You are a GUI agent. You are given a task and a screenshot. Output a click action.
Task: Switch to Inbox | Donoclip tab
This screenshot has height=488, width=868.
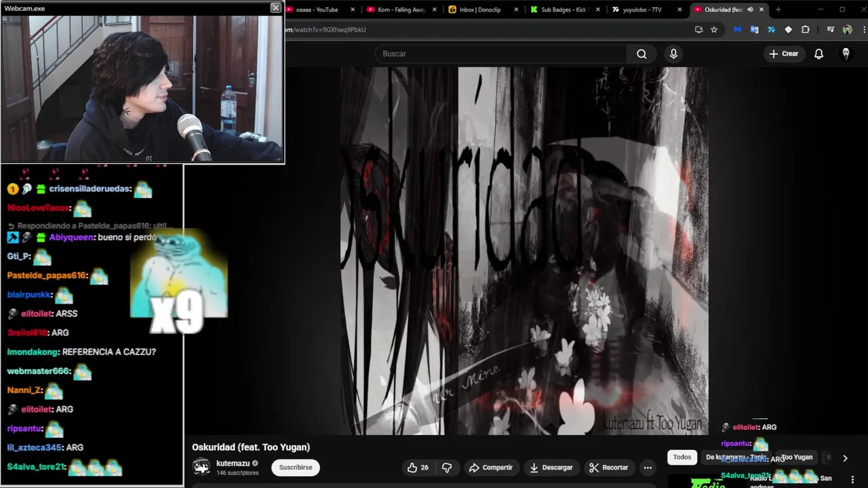tap(483, 9)
